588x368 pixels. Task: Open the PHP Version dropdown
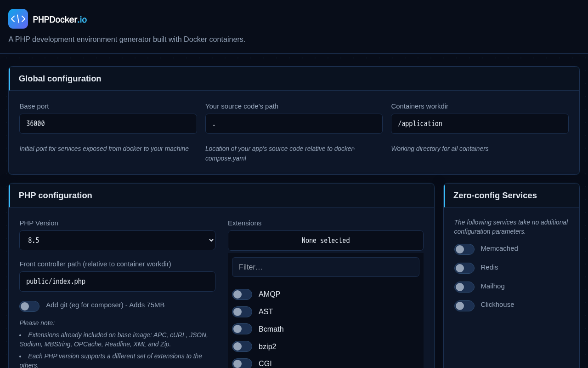[x=117, y=240]
